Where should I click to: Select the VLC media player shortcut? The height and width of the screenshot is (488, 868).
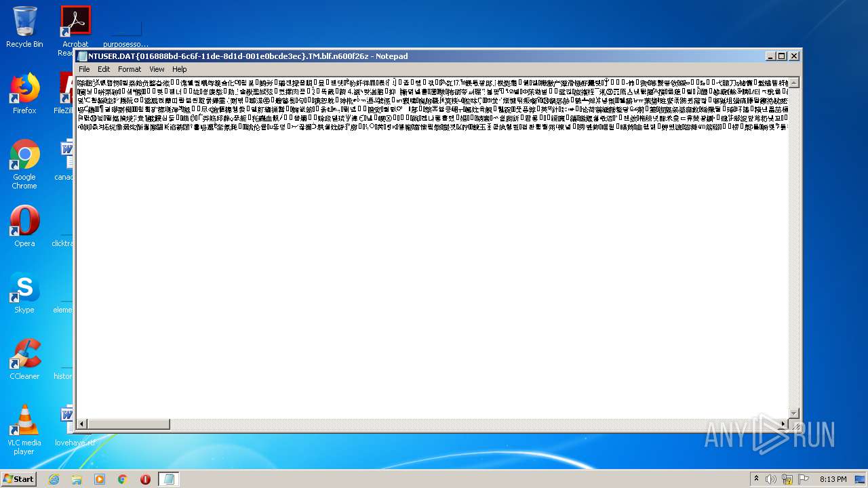pos(24,430)
